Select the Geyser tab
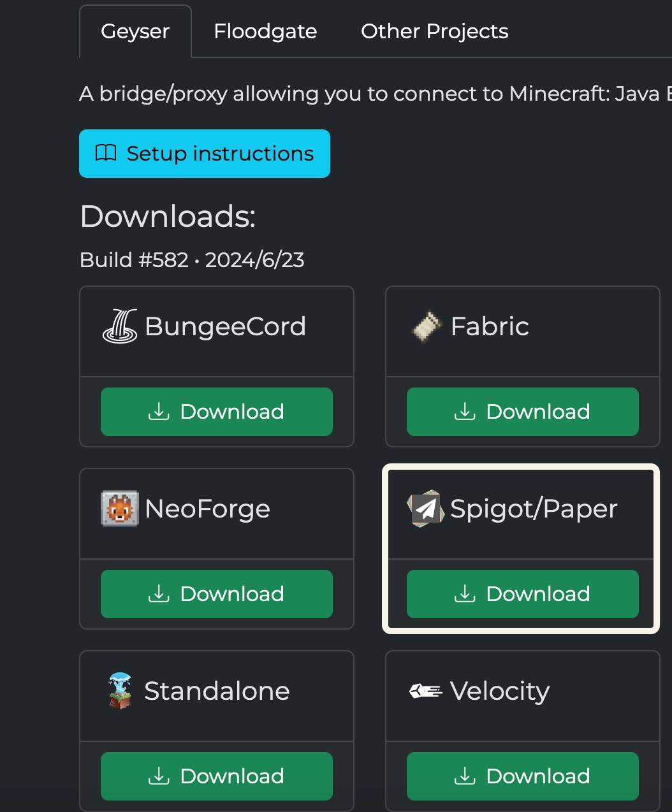The width and height of the screenshot is (672, 812). click(x=135, y=31)
